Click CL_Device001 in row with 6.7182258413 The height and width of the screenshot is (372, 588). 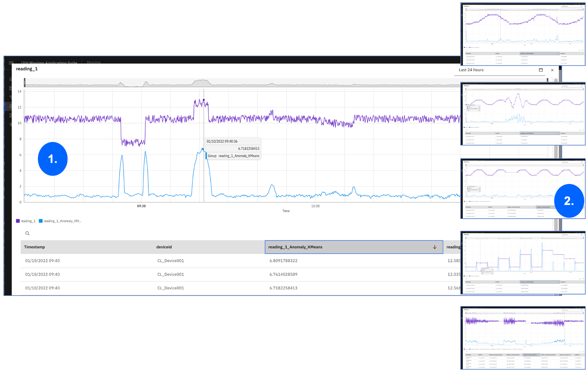(x=171, y=288)
